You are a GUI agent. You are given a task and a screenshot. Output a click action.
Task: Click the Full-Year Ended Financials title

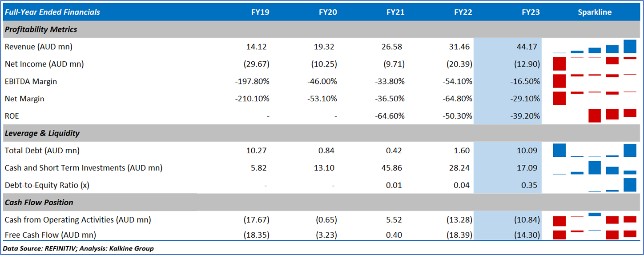(x=52, y=12)
